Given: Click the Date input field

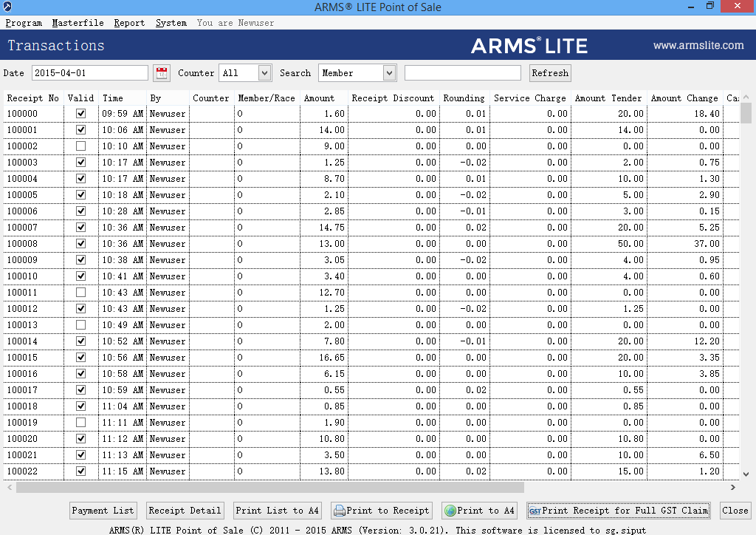Looking at the screenshot, I should point(89,73).
